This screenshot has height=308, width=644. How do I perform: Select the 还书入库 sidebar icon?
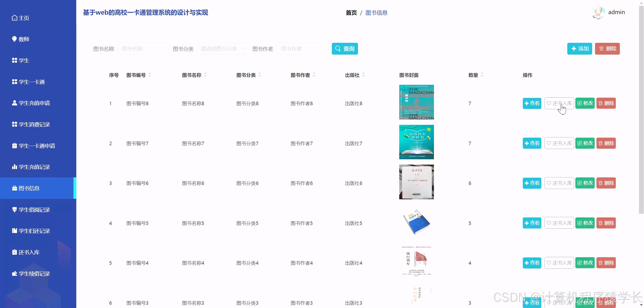(x=14, y=252)
